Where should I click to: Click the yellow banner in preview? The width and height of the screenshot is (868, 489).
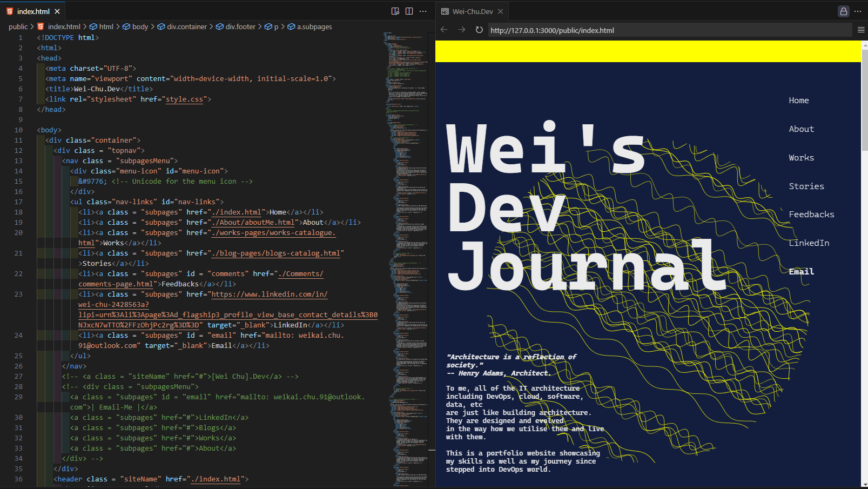(648, 51)
